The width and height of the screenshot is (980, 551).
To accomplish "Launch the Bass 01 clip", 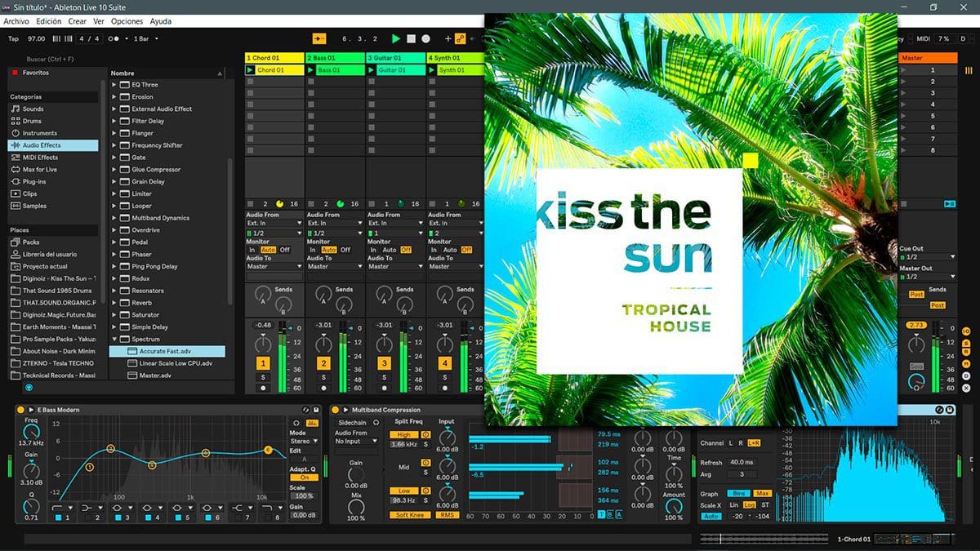I will click(311, 70).
